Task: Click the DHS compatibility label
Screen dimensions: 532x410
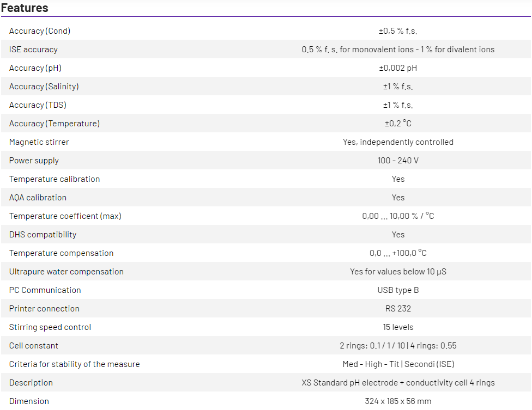Action: pyautogui.click(x=43, y=235)
